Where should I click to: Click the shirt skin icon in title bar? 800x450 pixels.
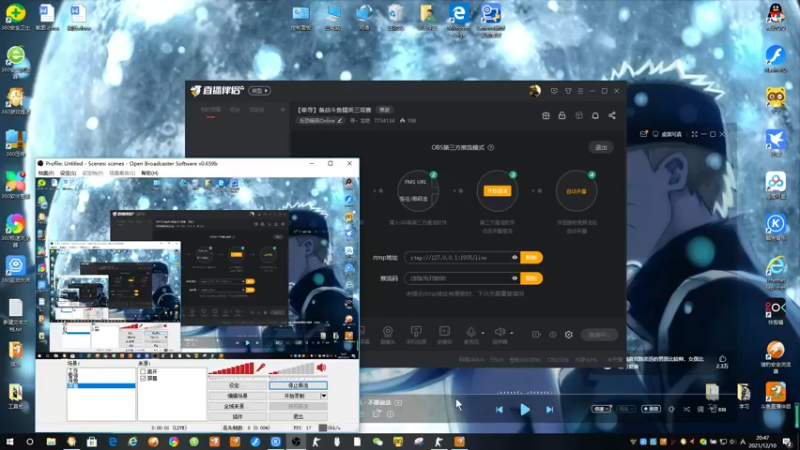pos(568,91)
